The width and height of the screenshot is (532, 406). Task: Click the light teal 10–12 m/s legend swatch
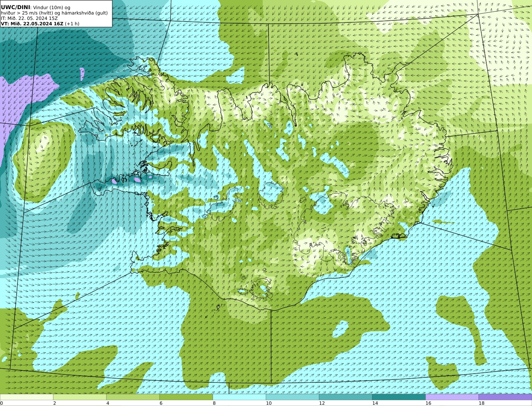click(293, 397)
